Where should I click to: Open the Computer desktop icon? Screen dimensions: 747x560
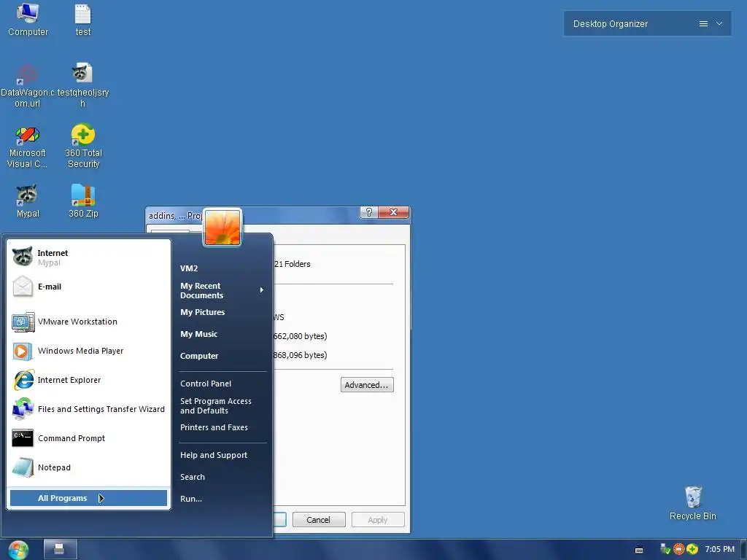(28, 20)
